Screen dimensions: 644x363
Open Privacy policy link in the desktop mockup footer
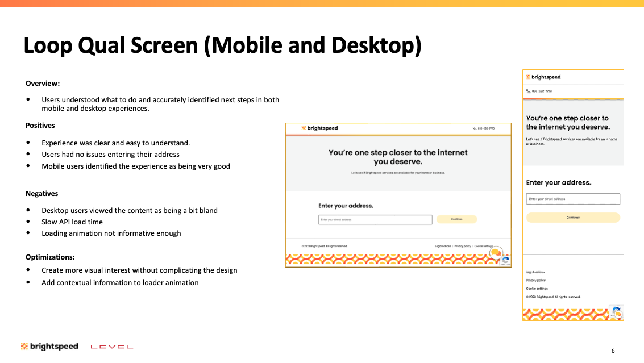463,247
